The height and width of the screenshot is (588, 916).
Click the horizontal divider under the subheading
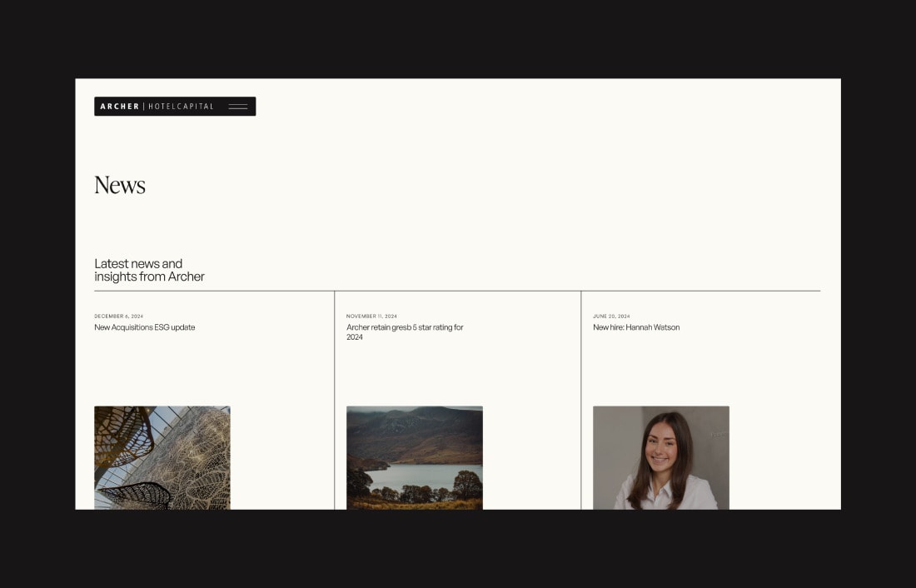click(457, 291)
